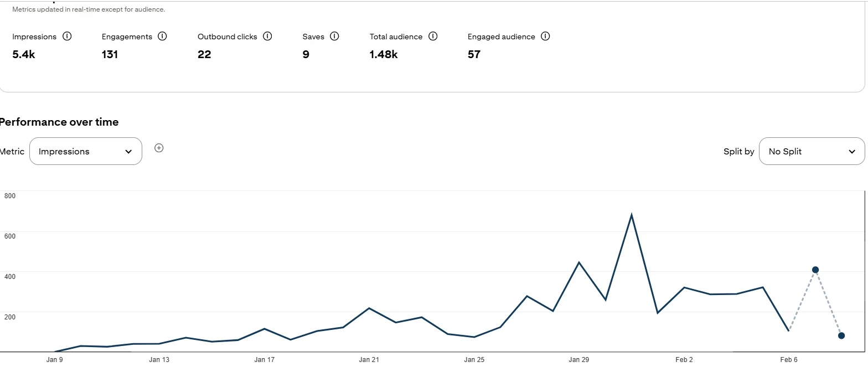Click the Performance over time heading
The image size is (868, 367).
click(59, 122)
